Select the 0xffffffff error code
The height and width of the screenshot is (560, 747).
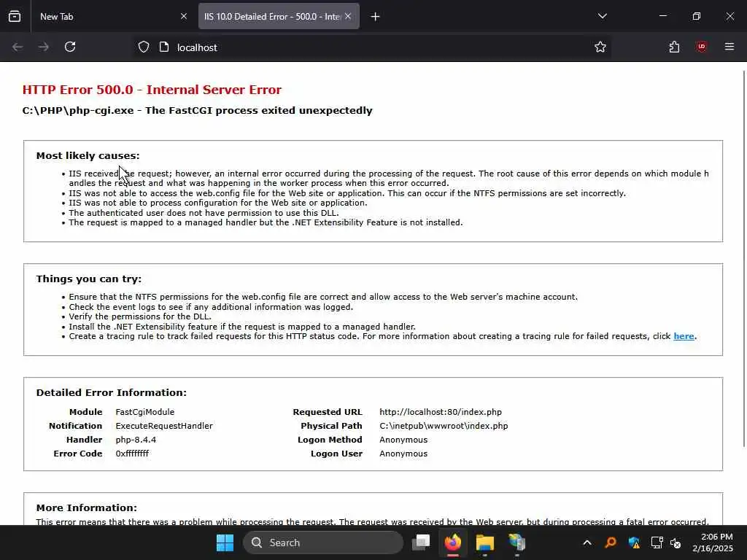pos(132,454)
